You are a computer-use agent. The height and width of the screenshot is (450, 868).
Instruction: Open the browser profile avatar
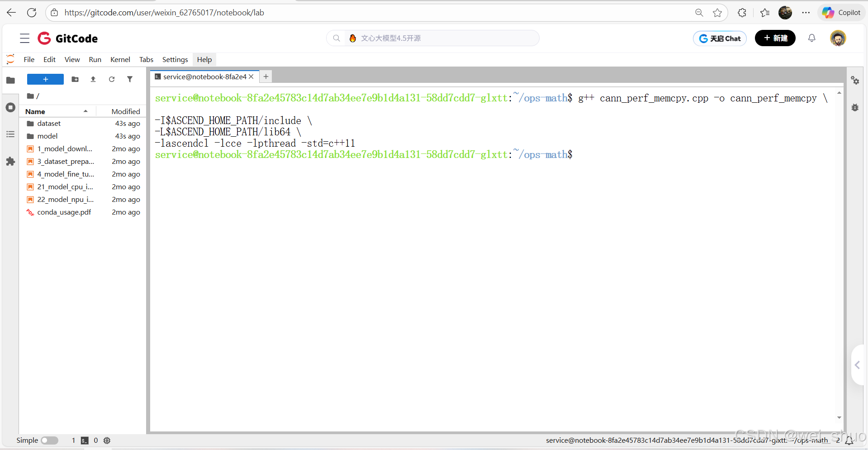click(785, 13)
